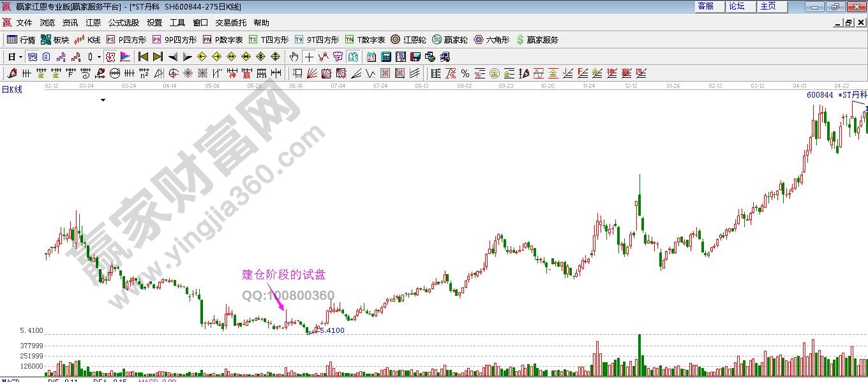Expand the 日 period dropdown arrow

coord(20,57)
